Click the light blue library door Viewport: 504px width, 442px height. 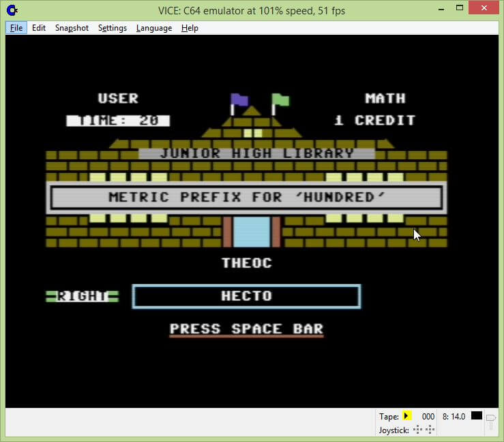pyautogui.click(x=252, y=232)
